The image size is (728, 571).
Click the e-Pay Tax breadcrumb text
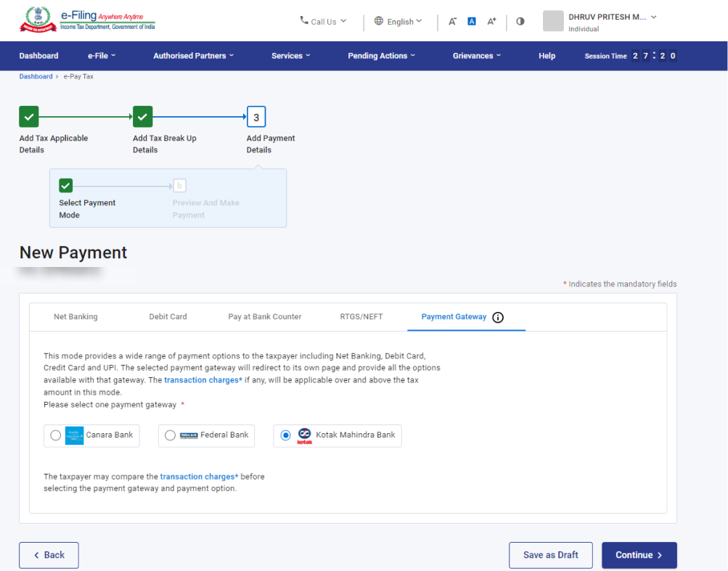(78, 77)
